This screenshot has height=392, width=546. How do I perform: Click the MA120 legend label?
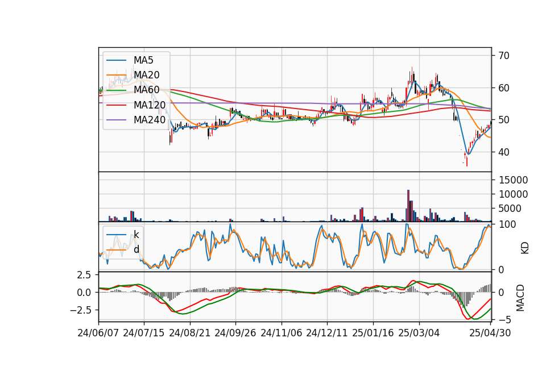click(x=150, y=105)
